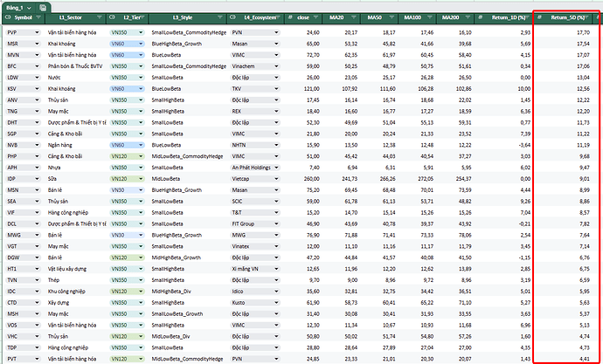Open the Kusto ecosystem dropdown chip
Viewport: 603px width, 364px height.
pos(255,303)
